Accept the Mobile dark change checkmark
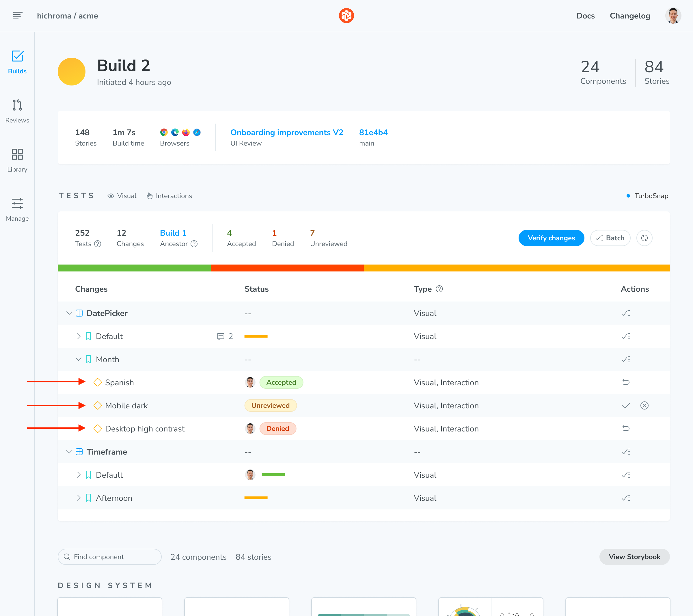Screen dimensions: 693x616 626,405
